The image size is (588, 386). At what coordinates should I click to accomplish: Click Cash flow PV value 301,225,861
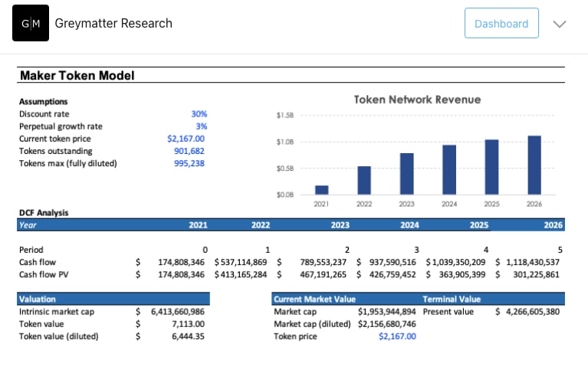click(x=536, y=275)
